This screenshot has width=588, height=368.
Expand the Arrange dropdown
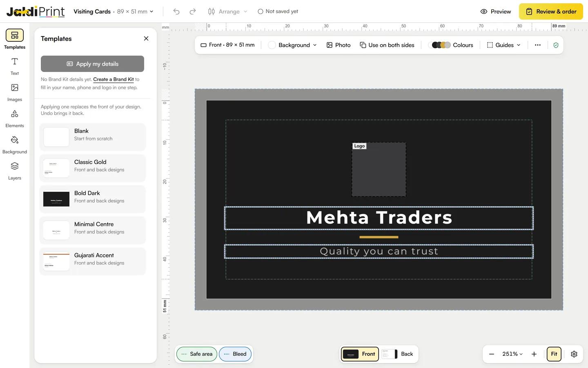227,11
